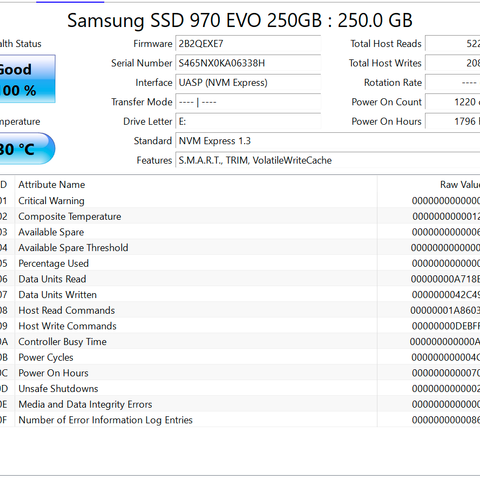Screen dimensions: 480x480
Task: Click the Features field with S.M.A.R.T., TRIM
Action: pos(328,160)
